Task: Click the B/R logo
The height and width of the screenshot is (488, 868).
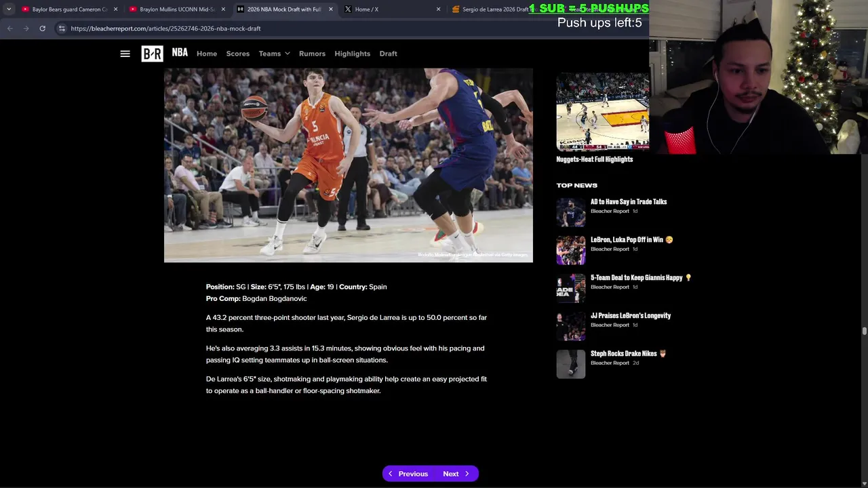Action: [x=152, y=54]
